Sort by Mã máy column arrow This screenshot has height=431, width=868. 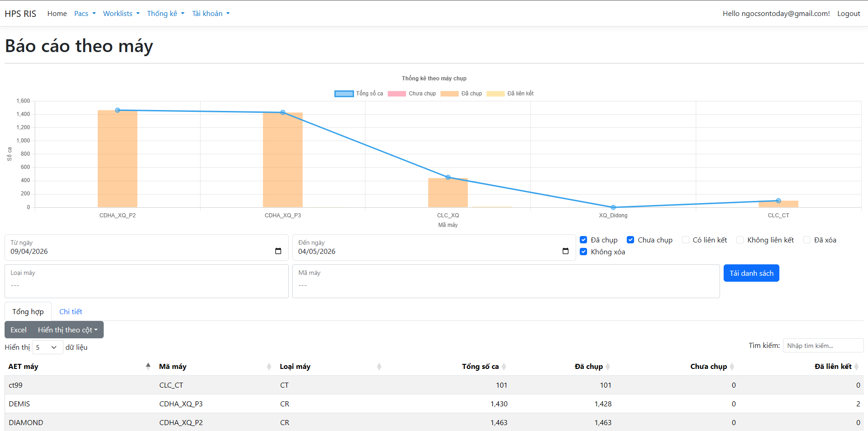(269, 366)
